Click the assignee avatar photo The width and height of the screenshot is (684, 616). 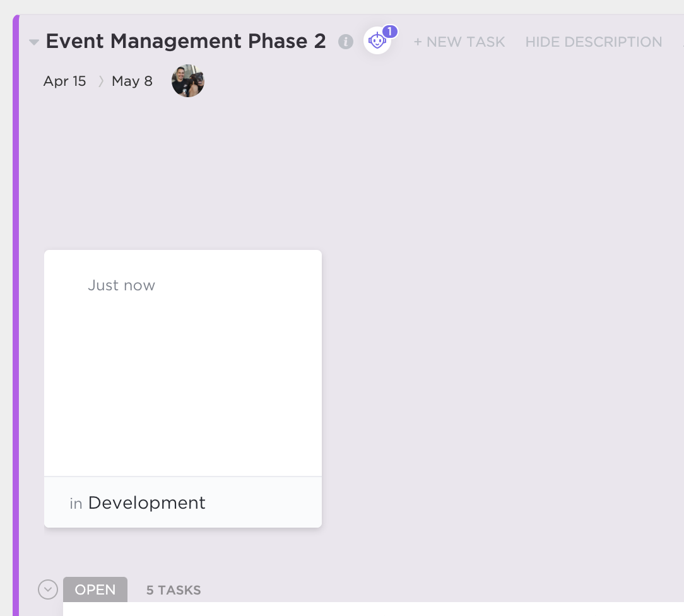[188, 81]
